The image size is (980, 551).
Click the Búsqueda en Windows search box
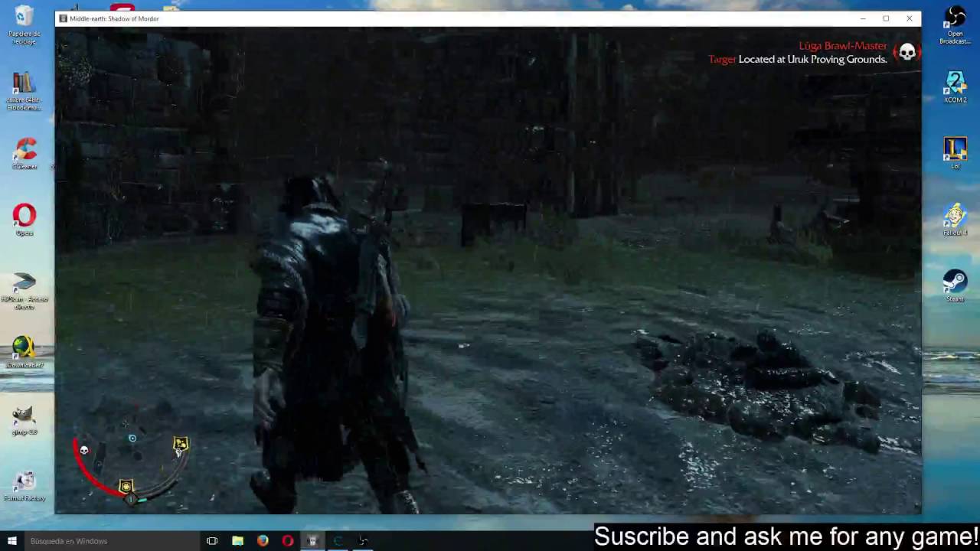click(110, 541)
